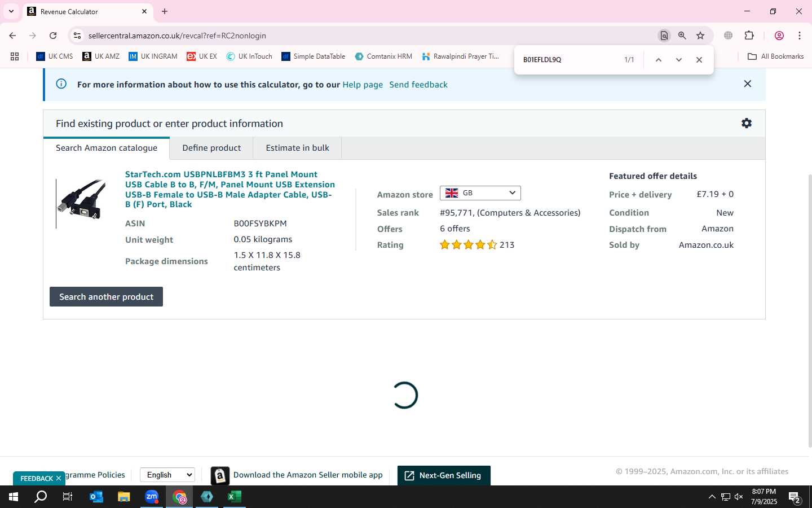Open the calculator settings gear icon
Screen dimensions: 812x508
[747, 123]
